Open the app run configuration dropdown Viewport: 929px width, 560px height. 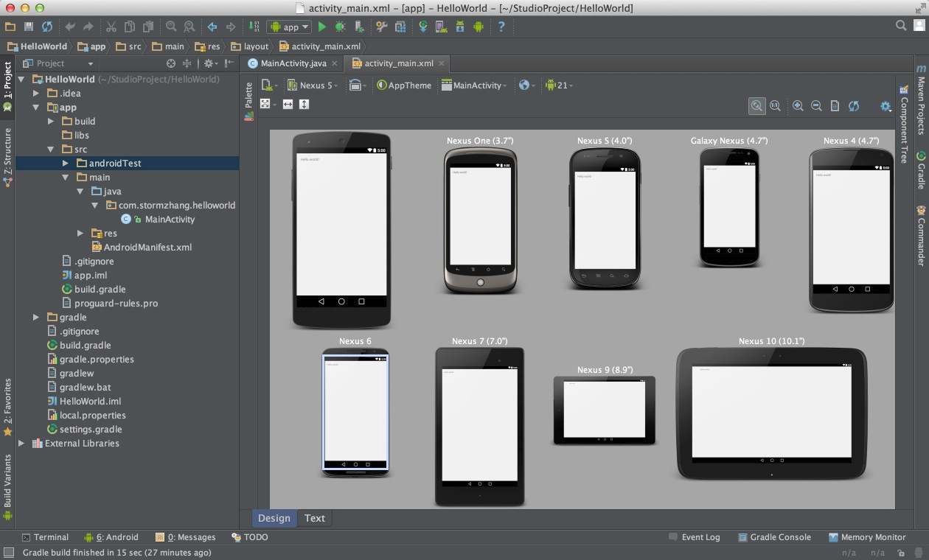289,27
